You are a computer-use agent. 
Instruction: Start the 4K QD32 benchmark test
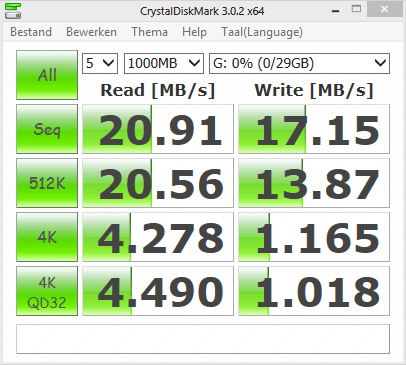[47, 291]
